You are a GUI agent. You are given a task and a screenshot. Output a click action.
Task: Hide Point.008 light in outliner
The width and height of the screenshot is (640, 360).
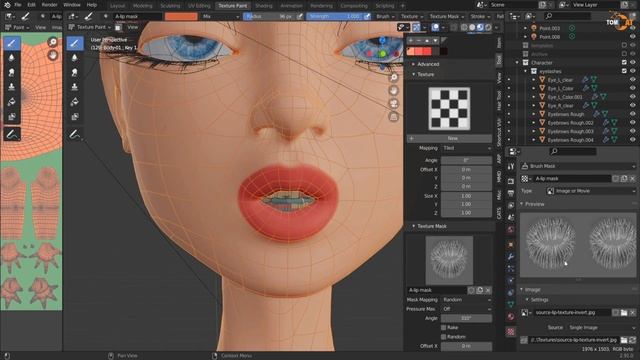click(x=633, y=37)
